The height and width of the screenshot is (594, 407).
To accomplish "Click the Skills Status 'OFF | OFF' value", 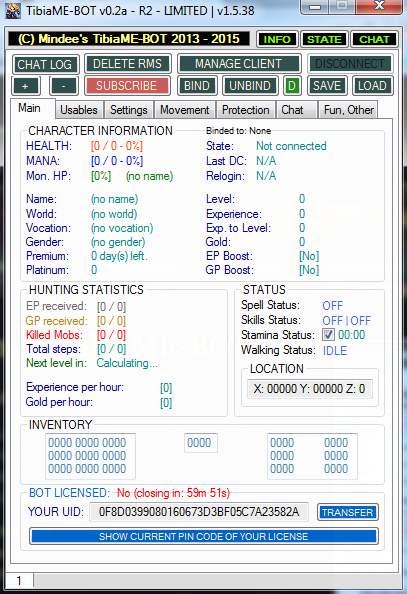I will (346, 320).
